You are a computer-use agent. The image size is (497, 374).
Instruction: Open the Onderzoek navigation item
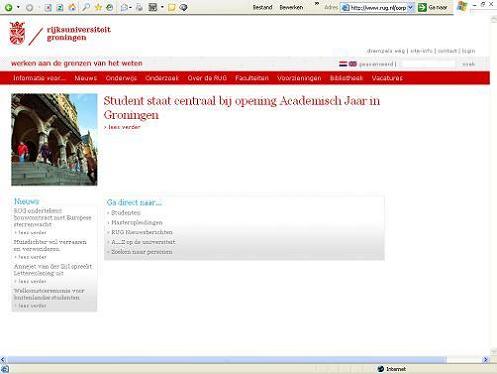pyautogui.click(x=162, y=78)
